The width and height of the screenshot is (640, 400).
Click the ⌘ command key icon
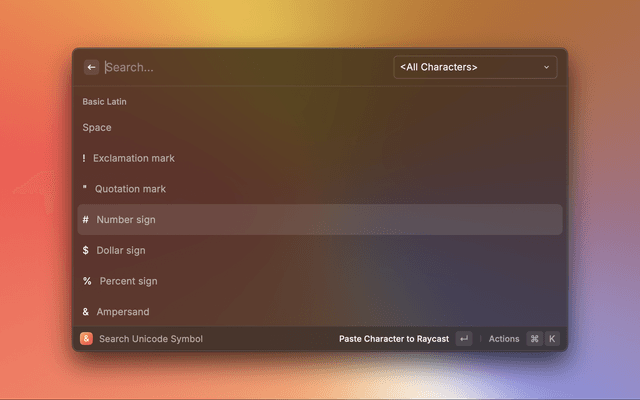(x=534, y=339)
